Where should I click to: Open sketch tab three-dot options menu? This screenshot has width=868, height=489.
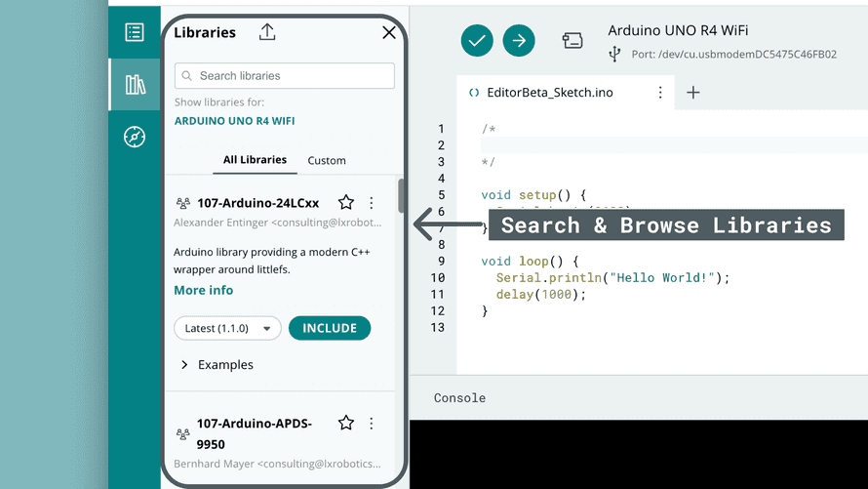(660, 93)
